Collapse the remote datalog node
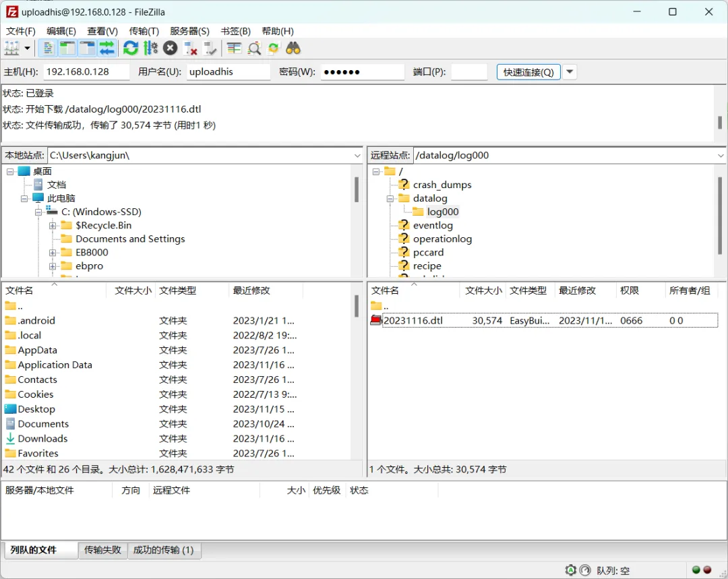 pyautogui.click(x=390, y=199)
